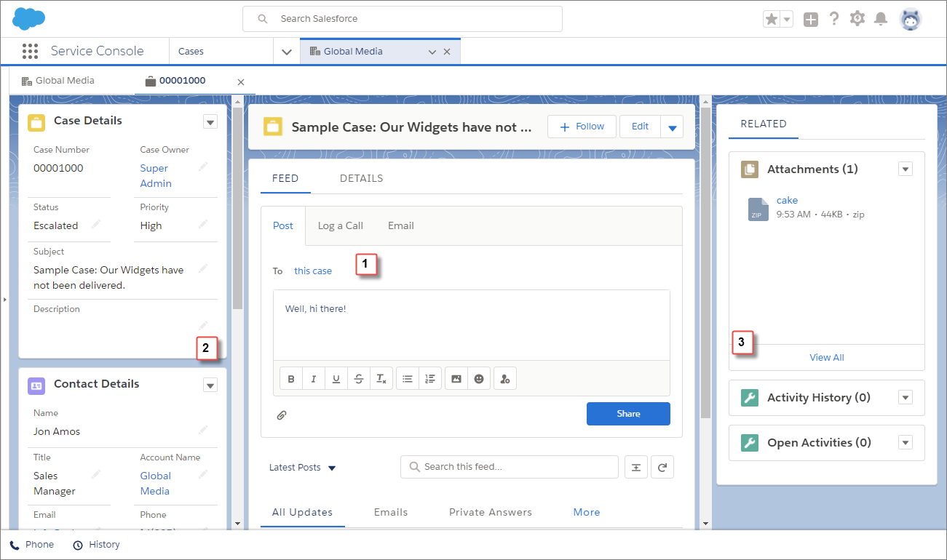Select the Global Media subtab
The height and width of the screenshot is (560, 947).
(x=58, y=81)
